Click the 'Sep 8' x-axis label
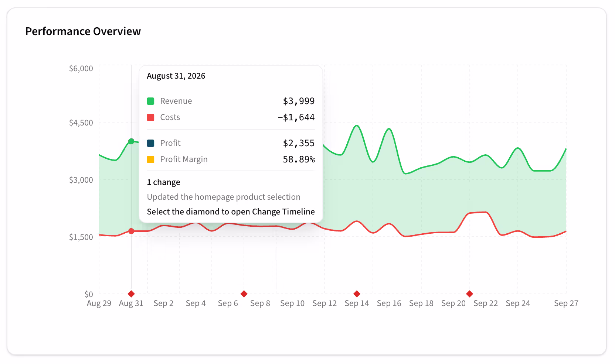 click(260, 303)
